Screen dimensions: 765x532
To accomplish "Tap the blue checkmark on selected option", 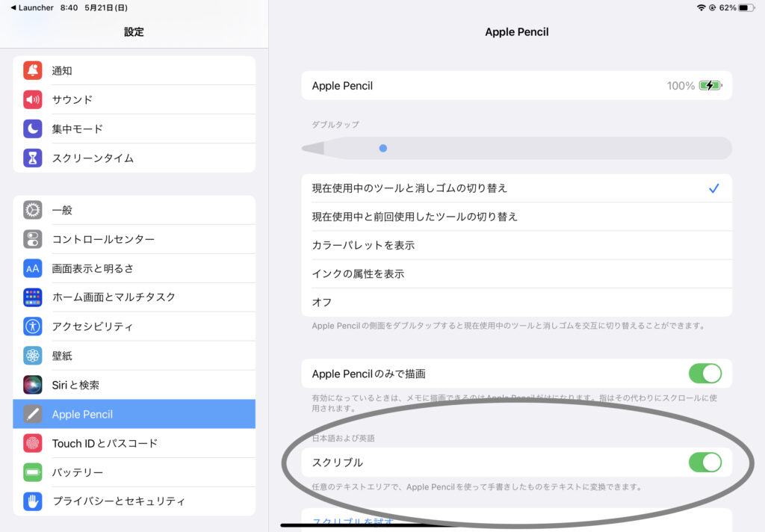I will (713, 188).
